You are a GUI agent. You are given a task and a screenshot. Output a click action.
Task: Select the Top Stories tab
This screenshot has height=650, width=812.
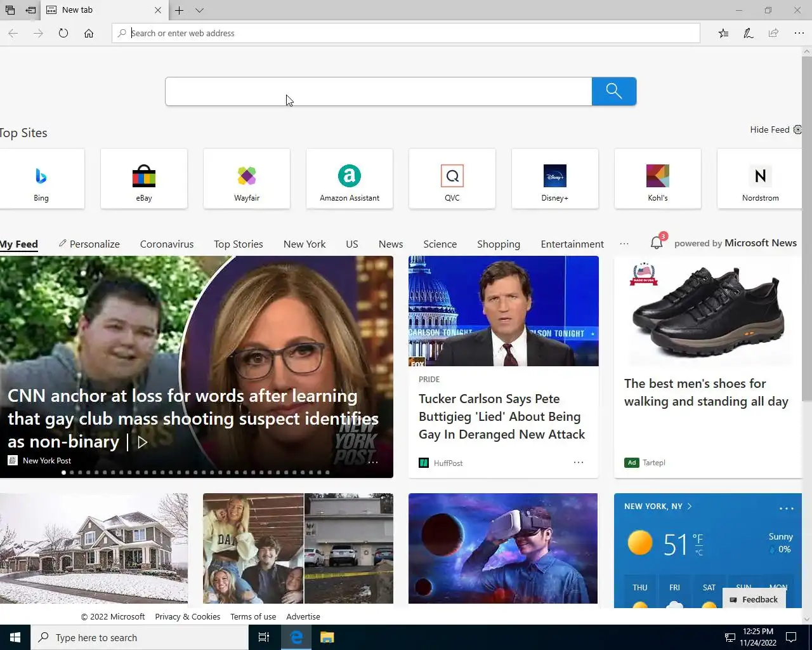pos(239,244)
